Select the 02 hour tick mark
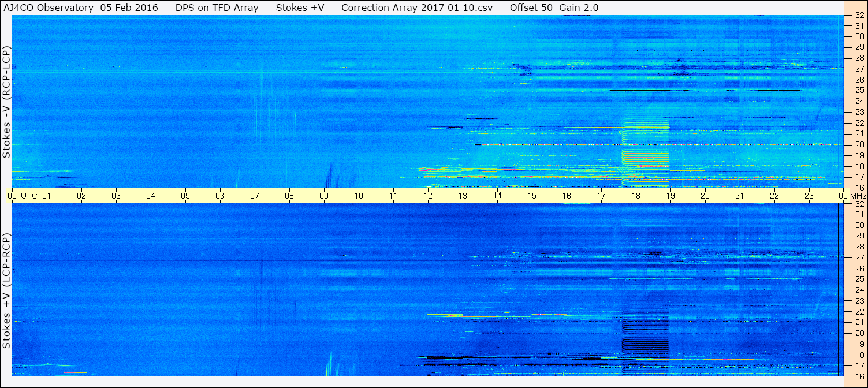Viewport: 868px width, 388px height. tap(81, 196)
